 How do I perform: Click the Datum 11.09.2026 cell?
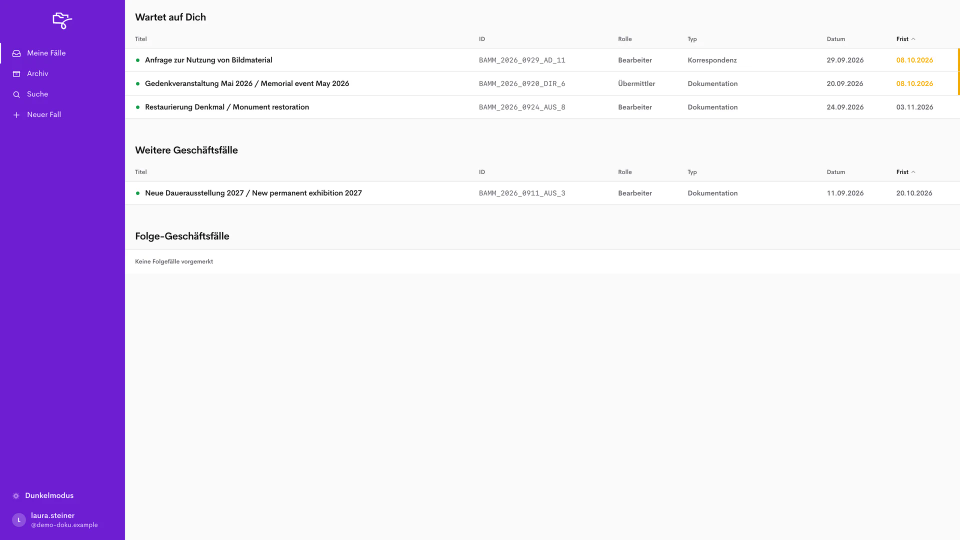(x=845, y=193)
